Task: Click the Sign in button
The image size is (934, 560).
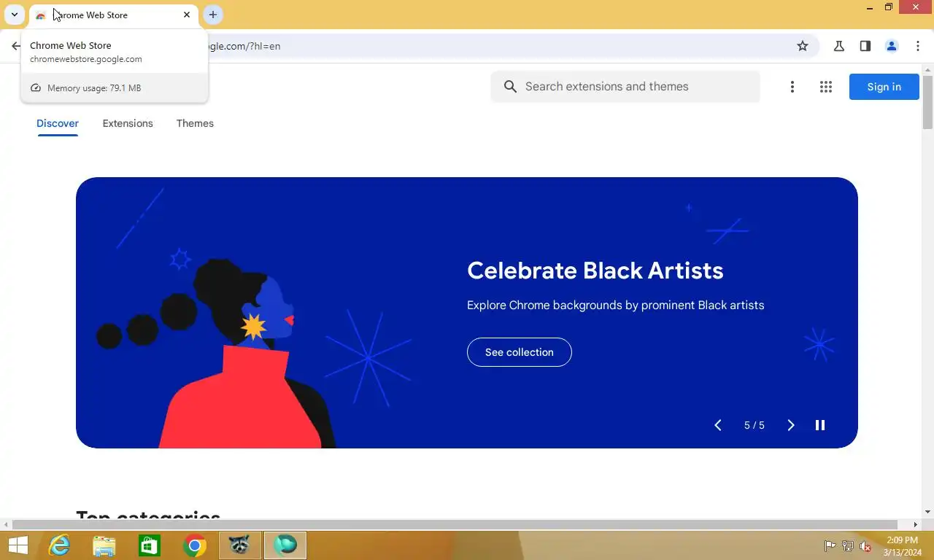Action: pos(884,87)
